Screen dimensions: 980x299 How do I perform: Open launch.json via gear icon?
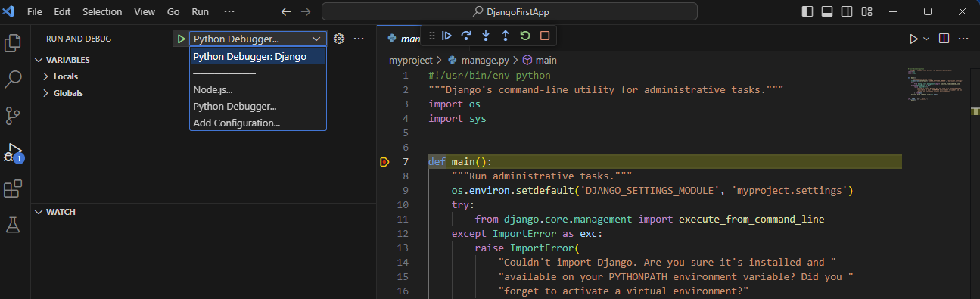coord(340,39)
